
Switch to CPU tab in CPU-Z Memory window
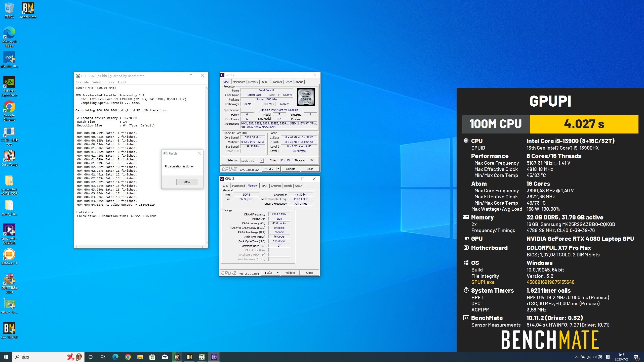pos(225,186)
